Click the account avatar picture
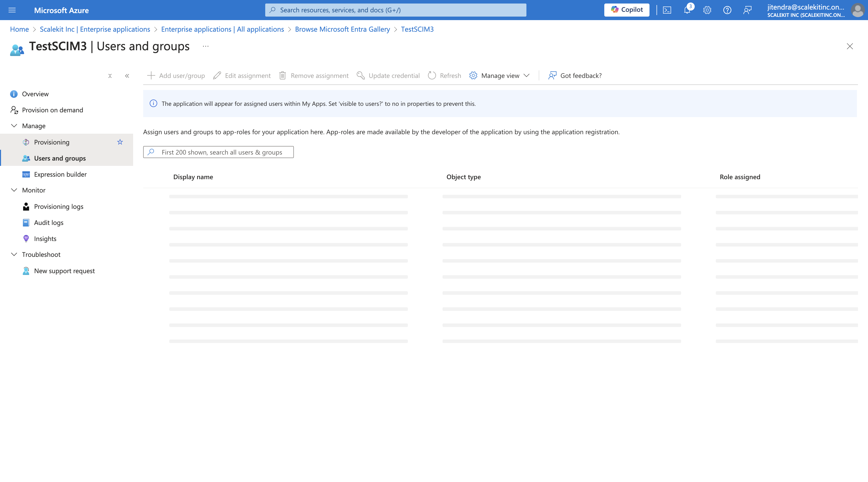Screen dimensions: 868x482 [x=857, y=10]
